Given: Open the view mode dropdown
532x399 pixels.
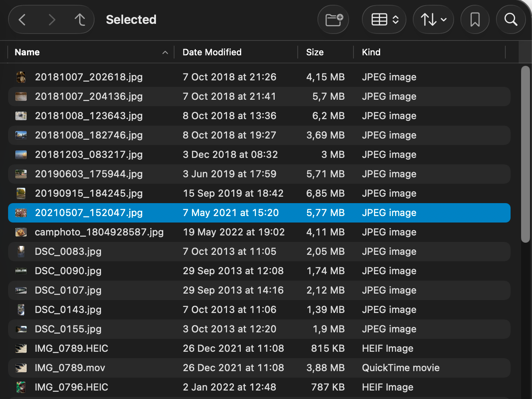Looking at the screenshot, I should pos(385,19).
